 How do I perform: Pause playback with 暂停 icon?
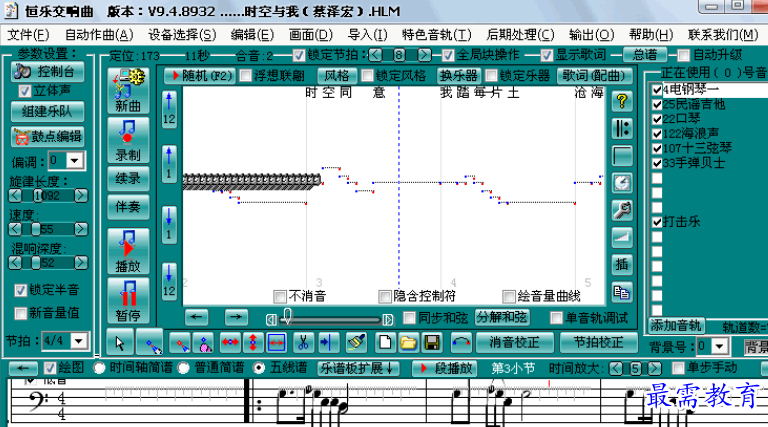coord(128,301)
